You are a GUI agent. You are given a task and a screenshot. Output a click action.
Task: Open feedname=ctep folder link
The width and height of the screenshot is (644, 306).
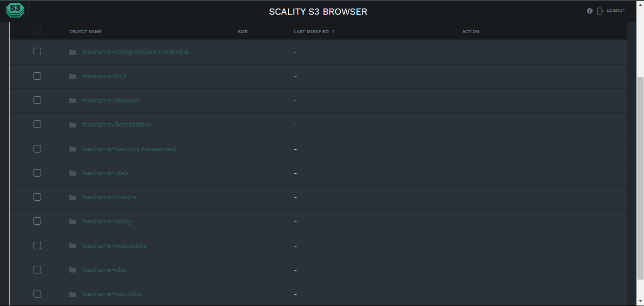pyautogui.click(x=105, y=173)
